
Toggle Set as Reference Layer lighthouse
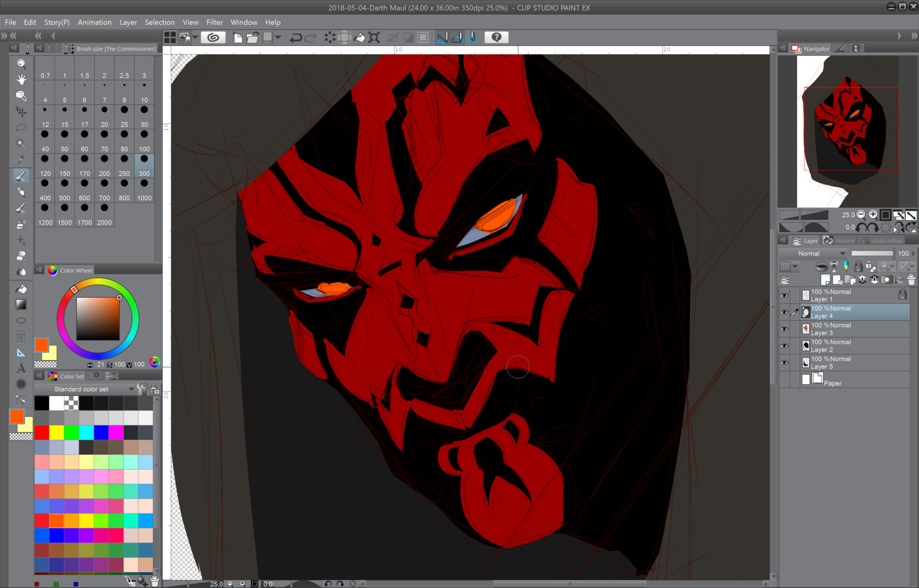tap(834, 266)
